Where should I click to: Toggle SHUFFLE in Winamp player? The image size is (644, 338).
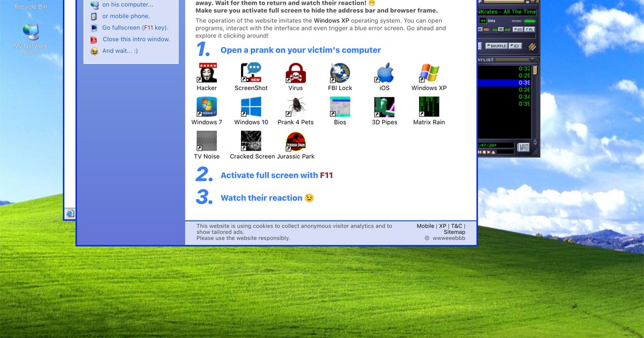(x=496, y=46)
